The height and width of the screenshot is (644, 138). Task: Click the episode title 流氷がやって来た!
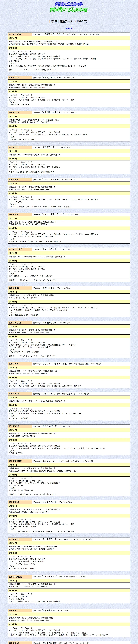pos(52,112)
